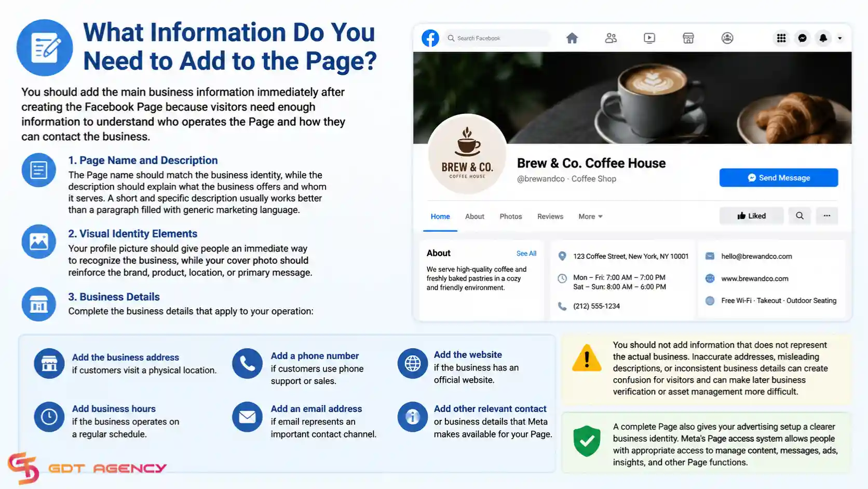Viewport: 868px width, 489px height.
Task: Click the coffee cover photo
Action: 632,97
